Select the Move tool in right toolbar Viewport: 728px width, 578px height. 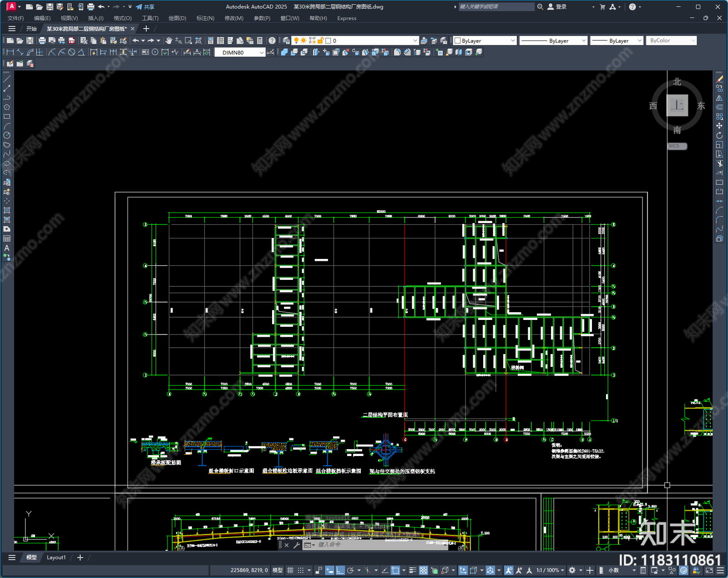point(719,126)
